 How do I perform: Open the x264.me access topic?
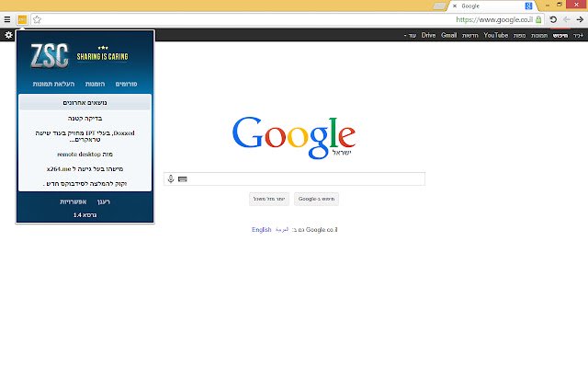pyautogui.click(x=85, y=169)
